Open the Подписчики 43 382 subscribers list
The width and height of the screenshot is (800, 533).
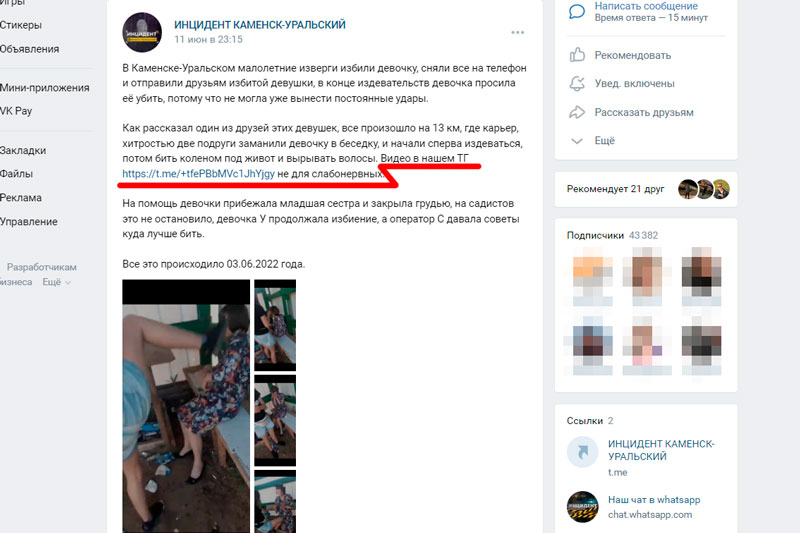pos(612,235)
